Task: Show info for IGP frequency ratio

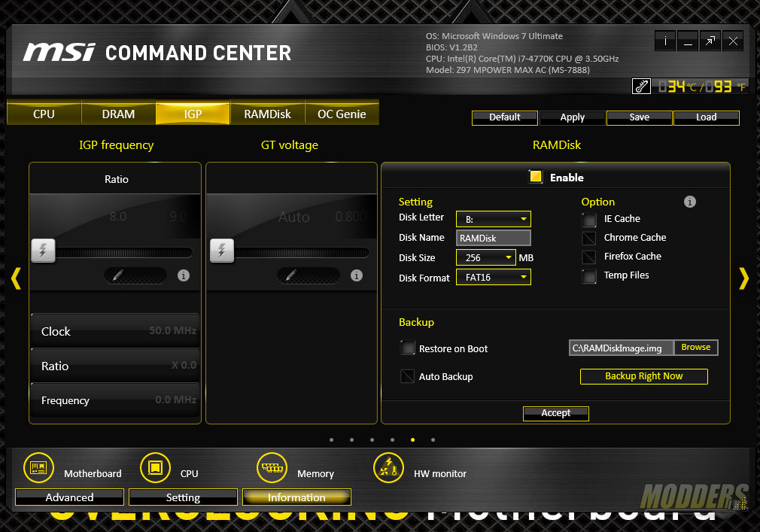Action: pos(183,275)
